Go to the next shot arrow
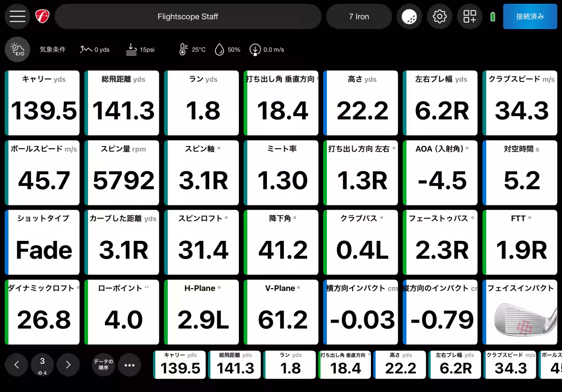Viewport: 562px width, 392px height. pyautogui.click(x=68, y=365)
